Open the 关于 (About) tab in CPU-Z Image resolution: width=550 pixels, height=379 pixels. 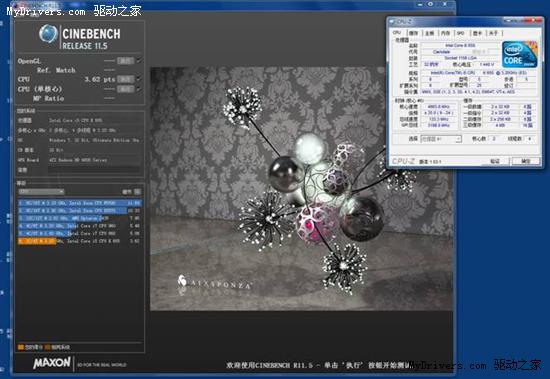pos(494,33)
